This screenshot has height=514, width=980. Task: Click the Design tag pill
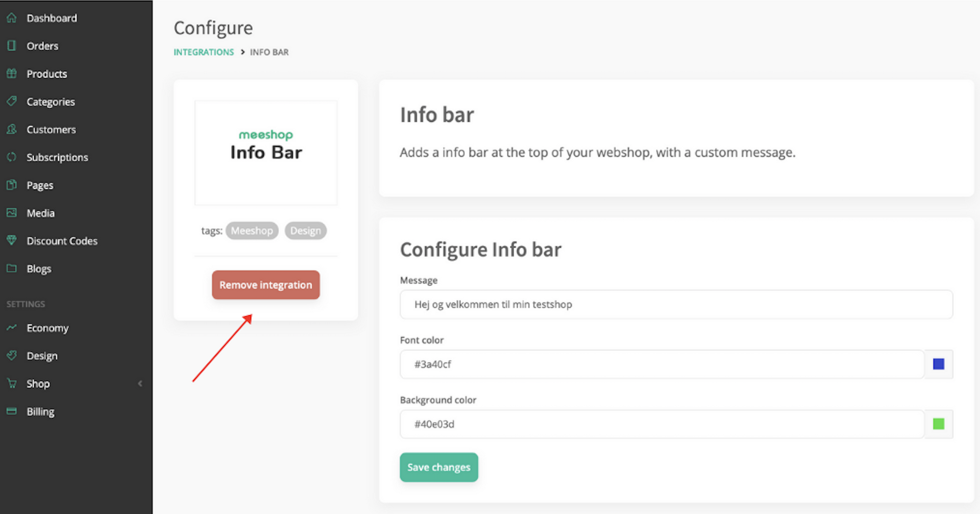306,231
